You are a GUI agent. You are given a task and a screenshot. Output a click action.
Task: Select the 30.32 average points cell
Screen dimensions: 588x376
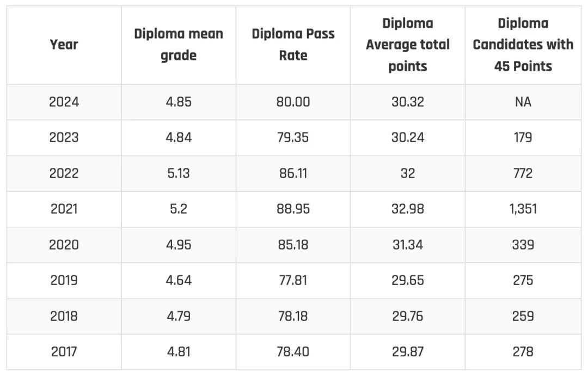click(408, 102)
